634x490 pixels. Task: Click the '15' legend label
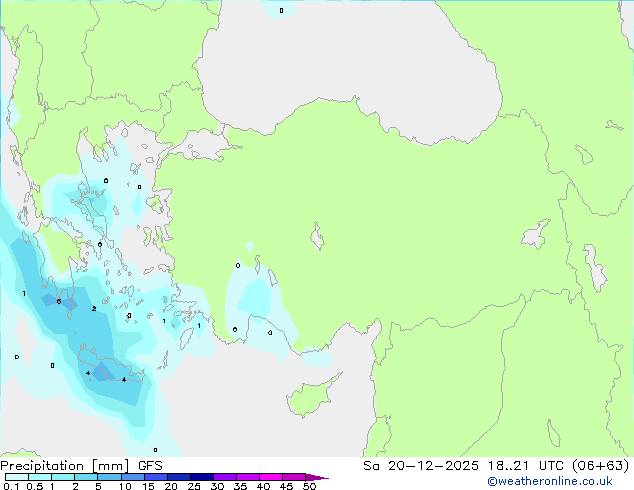148,486
